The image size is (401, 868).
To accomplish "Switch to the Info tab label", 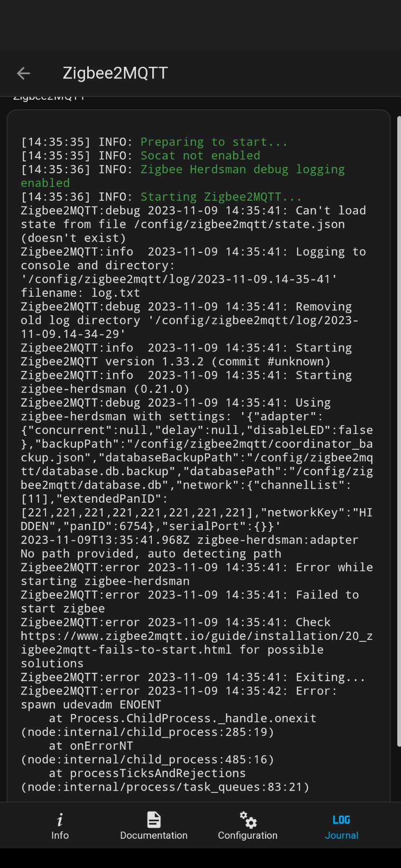I will [x=60, y=835].
